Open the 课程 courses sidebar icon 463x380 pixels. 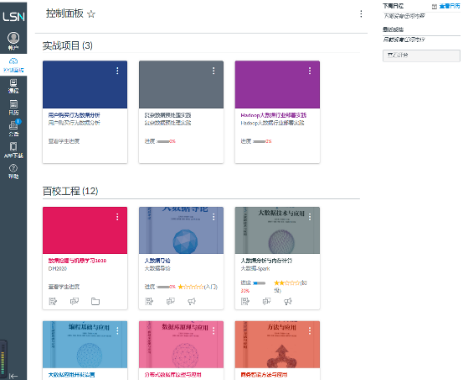[13, 86]
